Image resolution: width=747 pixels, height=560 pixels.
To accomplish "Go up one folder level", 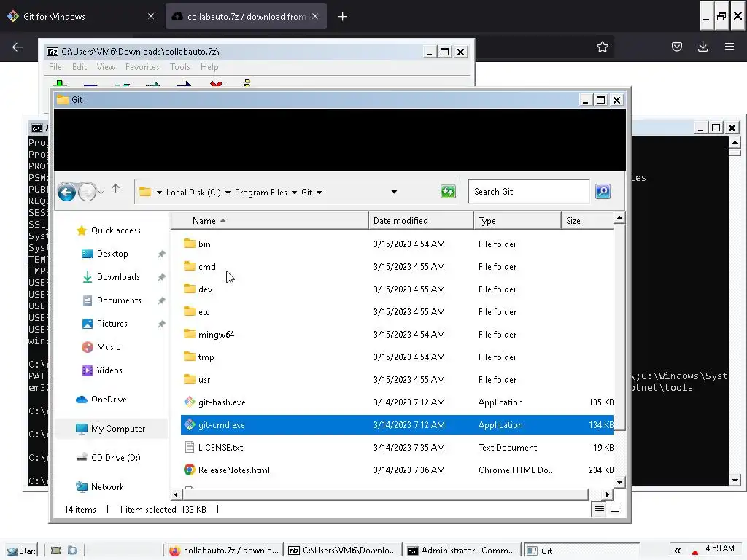I will [116, 189].
